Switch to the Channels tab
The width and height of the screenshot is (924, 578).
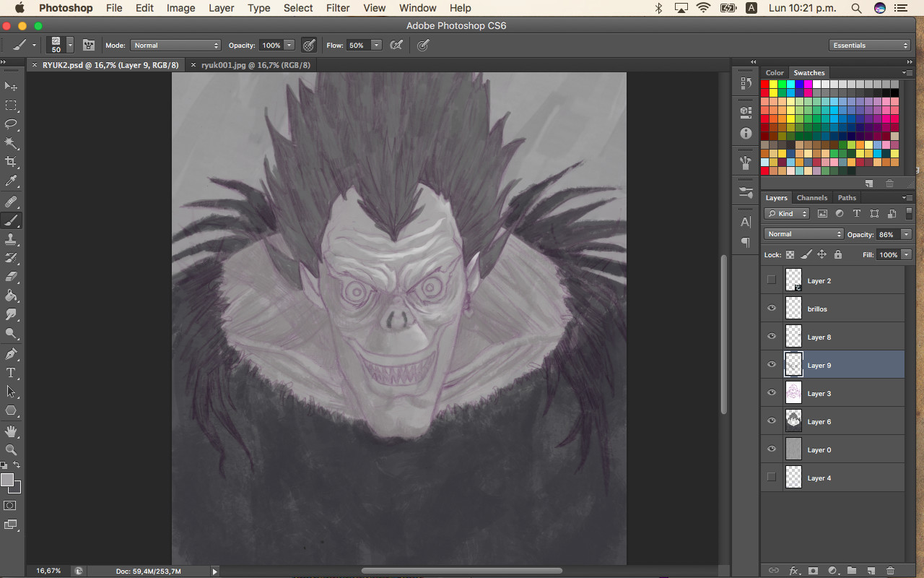point(812,197)
